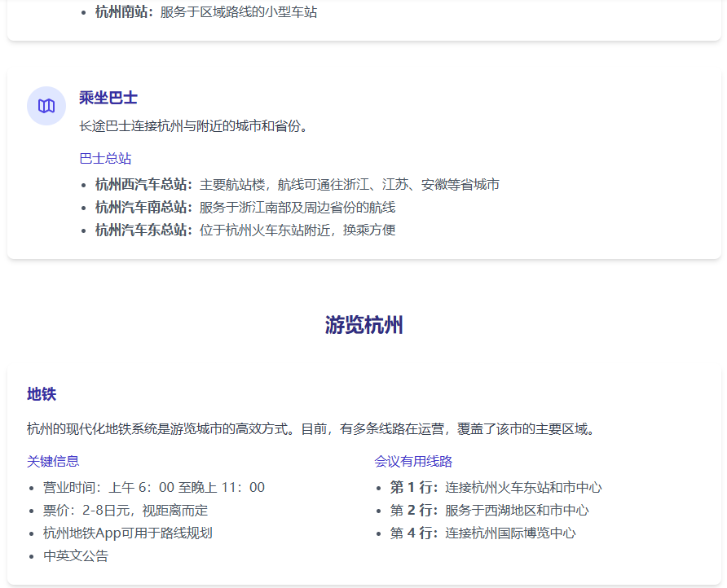Click 第 4 行 国际博览中心 line entry
Screen dimensions: 727x588
482,533
